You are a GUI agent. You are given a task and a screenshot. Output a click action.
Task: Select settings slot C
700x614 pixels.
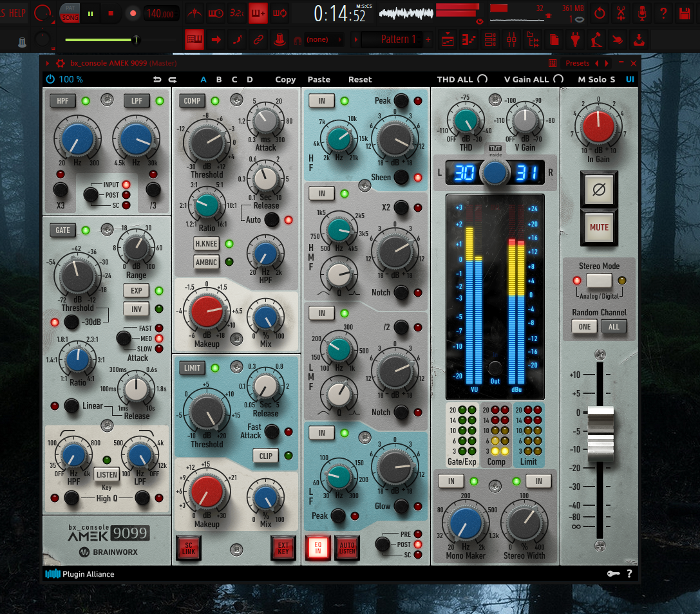coord(234,79)
